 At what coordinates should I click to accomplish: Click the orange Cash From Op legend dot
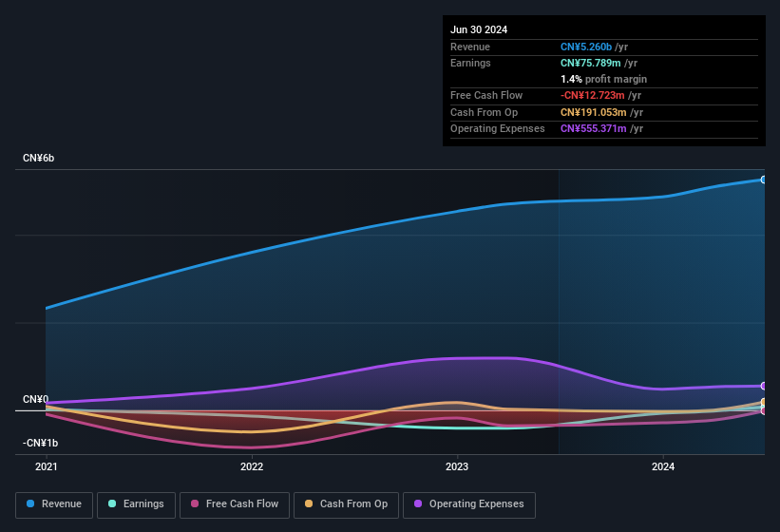(x=309, y=503)
